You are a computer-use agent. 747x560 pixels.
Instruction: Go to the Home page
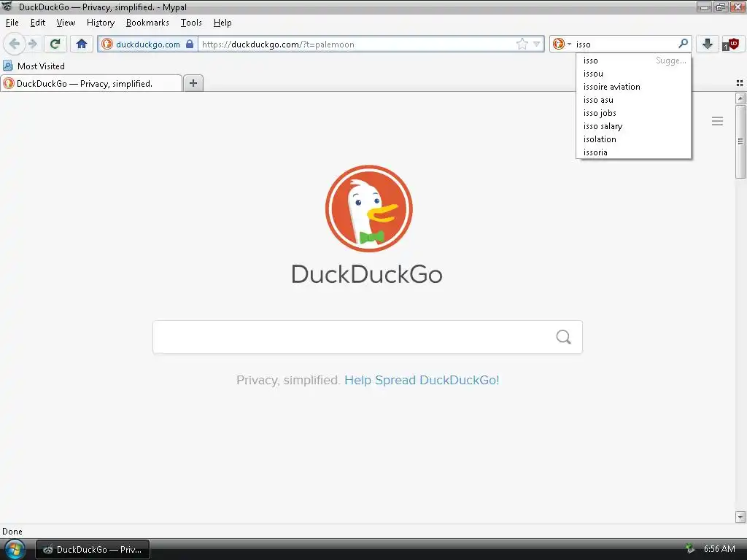(82, 44)
